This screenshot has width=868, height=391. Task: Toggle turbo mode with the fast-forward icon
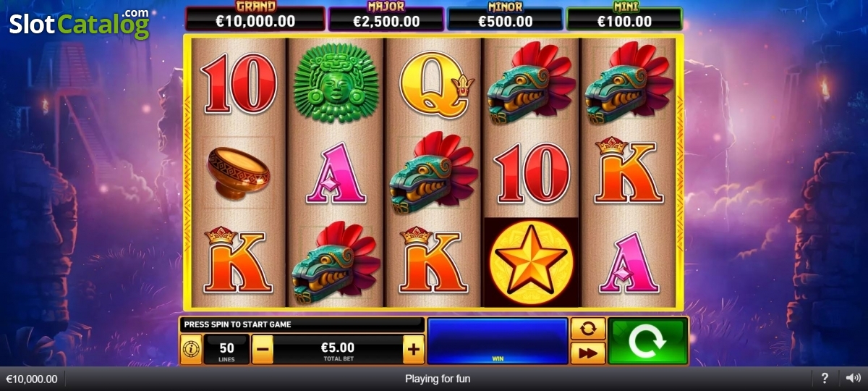[x=587, y=353]
